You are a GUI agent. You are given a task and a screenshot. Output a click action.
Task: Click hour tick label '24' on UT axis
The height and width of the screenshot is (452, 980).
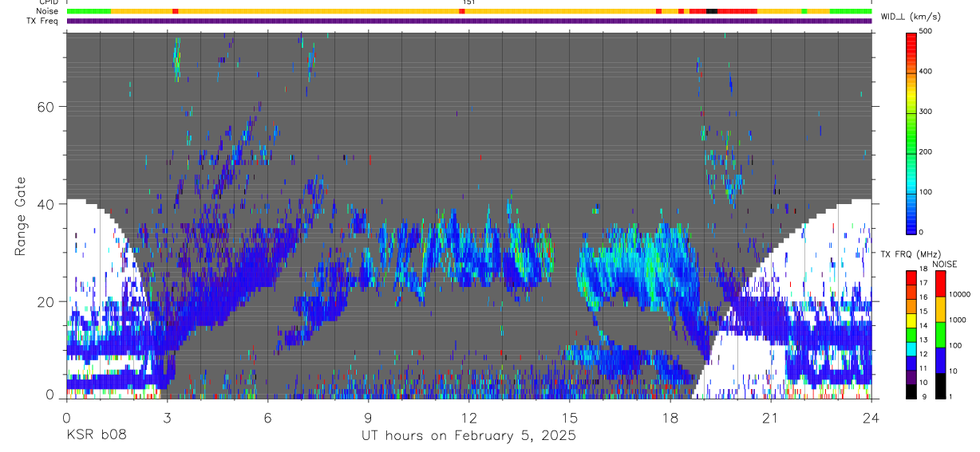[871, 417]
